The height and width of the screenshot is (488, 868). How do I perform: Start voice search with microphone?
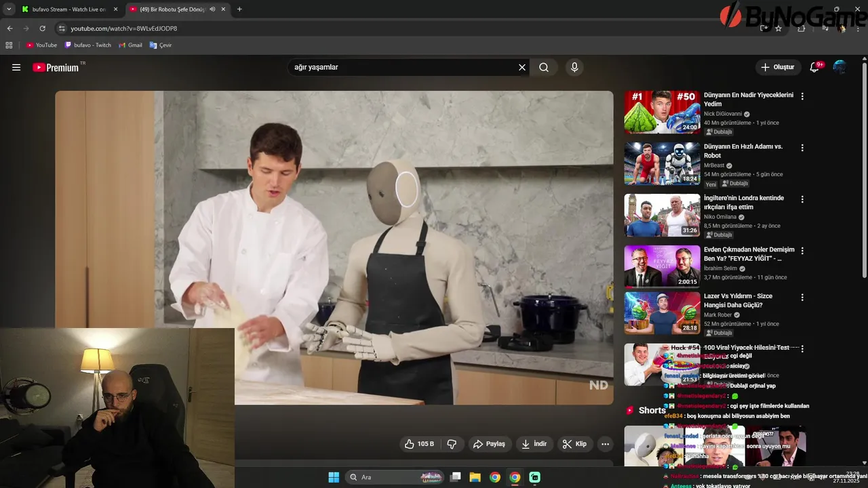click(574, 67)
